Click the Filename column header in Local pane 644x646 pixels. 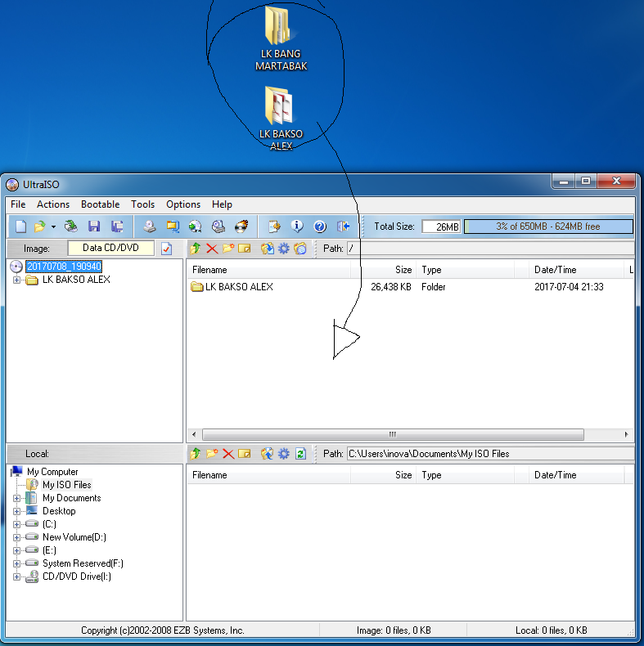point(270,475)
